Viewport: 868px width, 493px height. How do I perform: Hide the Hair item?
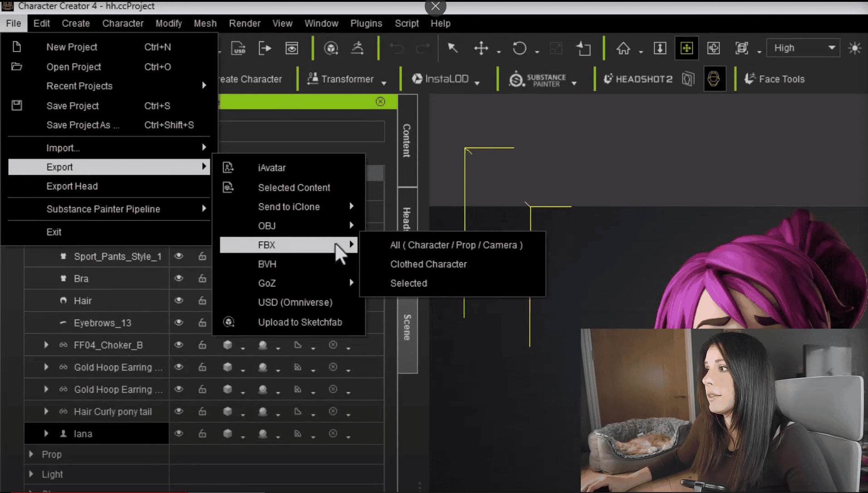click(178, 301)
